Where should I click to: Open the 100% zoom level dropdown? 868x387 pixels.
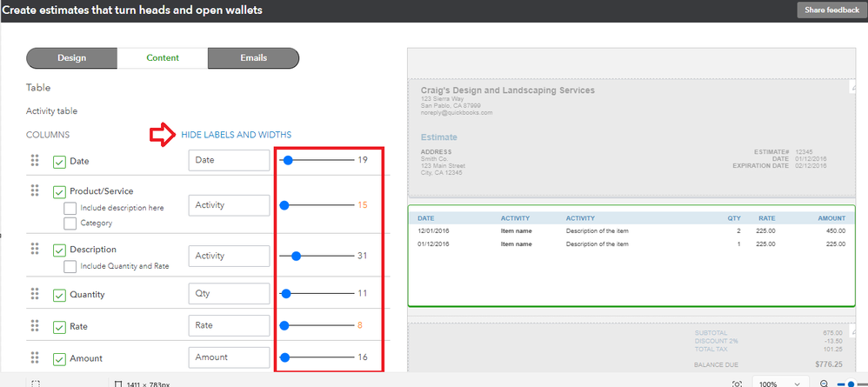coord(778,384)
